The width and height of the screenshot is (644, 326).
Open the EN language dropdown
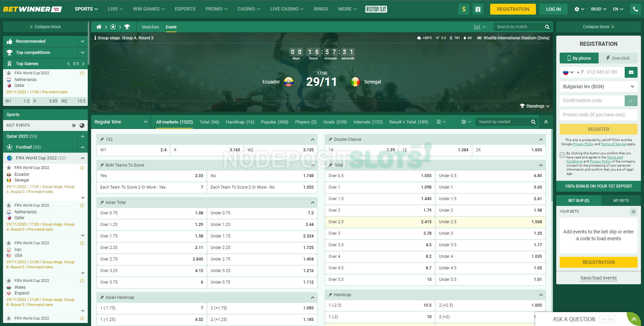click(618, 9)
